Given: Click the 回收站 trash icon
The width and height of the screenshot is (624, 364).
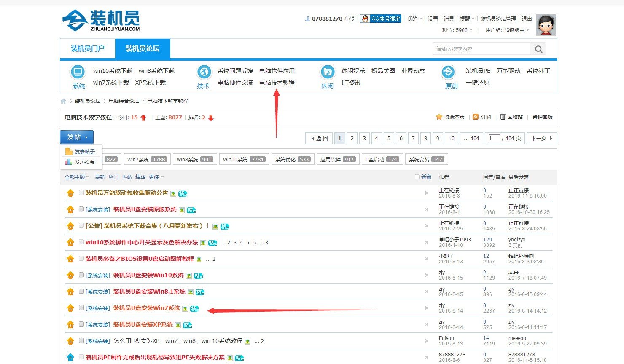Looking at the screenshot, I should coord(503,117).
